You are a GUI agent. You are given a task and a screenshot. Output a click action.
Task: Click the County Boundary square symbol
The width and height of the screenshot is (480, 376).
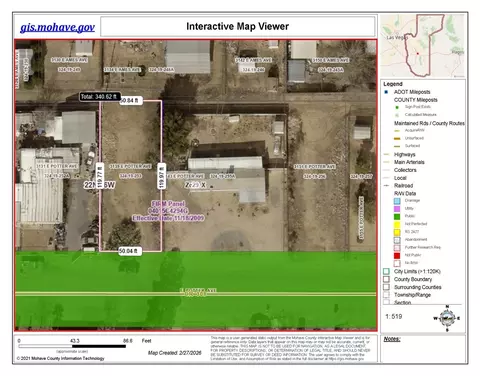pos(386,279)
